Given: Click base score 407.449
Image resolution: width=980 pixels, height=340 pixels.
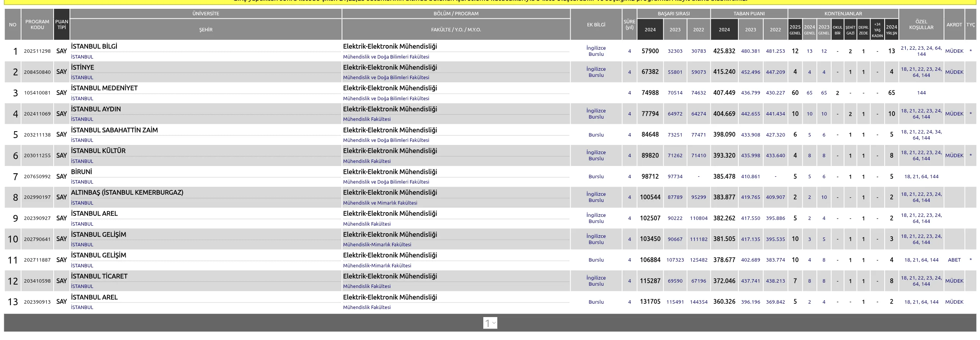Looking at the screenshot, I should point(724,93).
